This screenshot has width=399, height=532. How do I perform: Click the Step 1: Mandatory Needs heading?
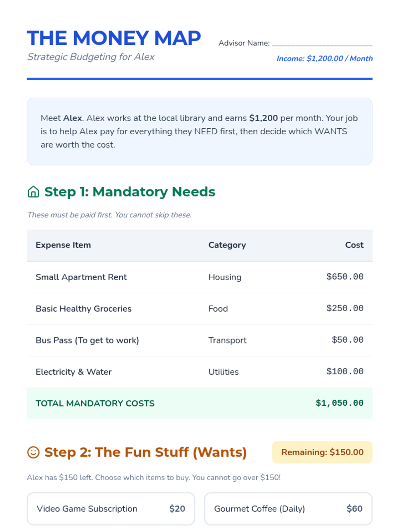[130, 192]
